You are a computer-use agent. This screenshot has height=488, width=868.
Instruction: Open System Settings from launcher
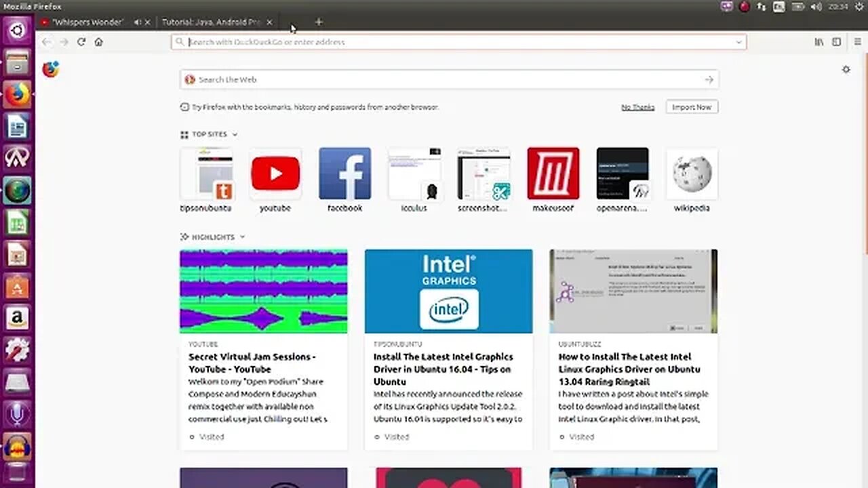[17, 350]
